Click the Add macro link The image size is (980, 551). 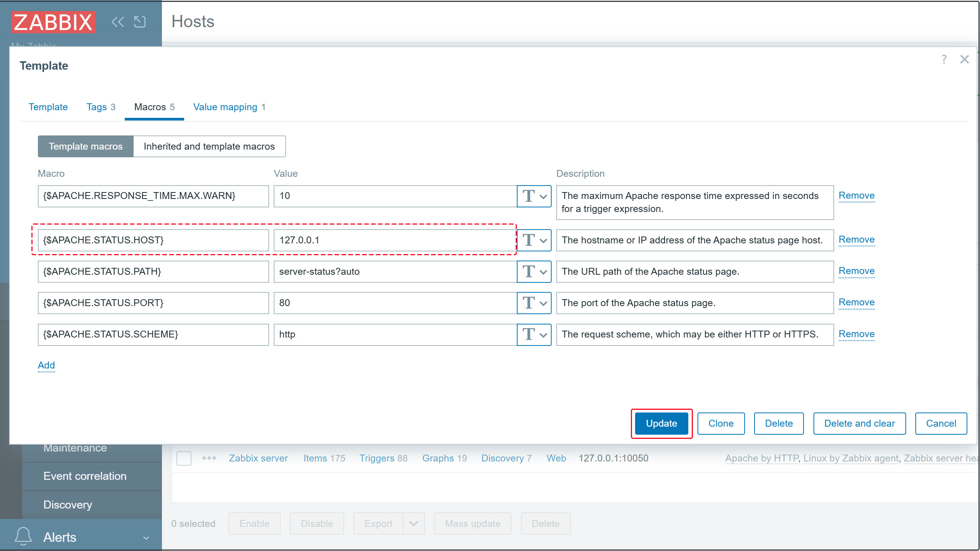point(46,365)
